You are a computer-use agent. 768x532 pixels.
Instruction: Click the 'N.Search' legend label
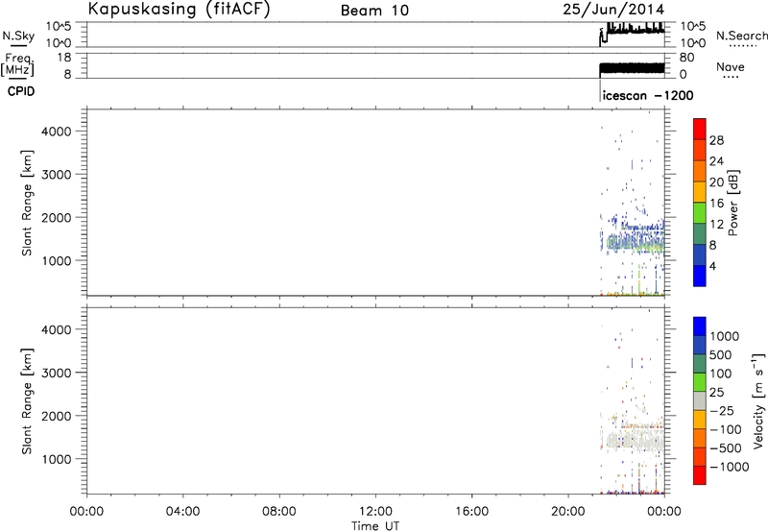coord(741,36)
